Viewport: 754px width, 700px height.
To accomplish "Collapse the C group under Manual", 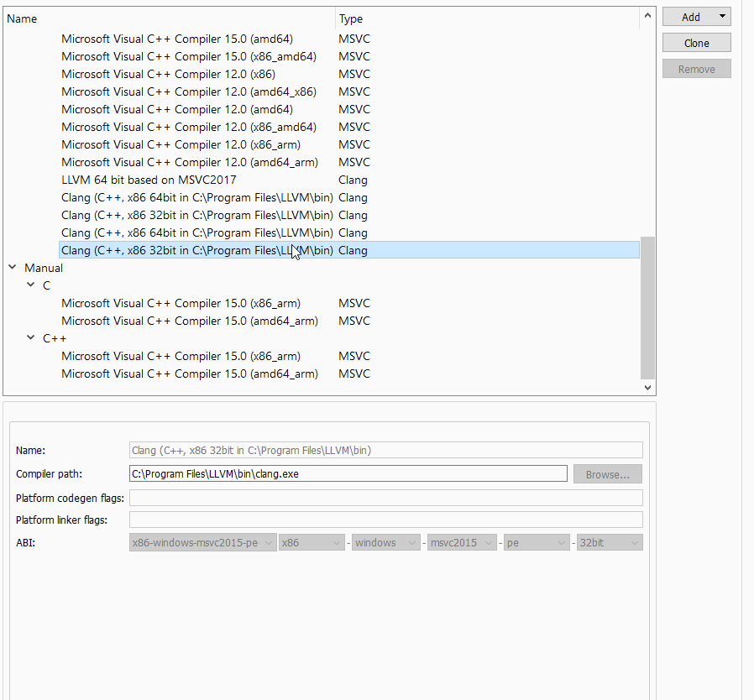I will (x=31, y=285).
